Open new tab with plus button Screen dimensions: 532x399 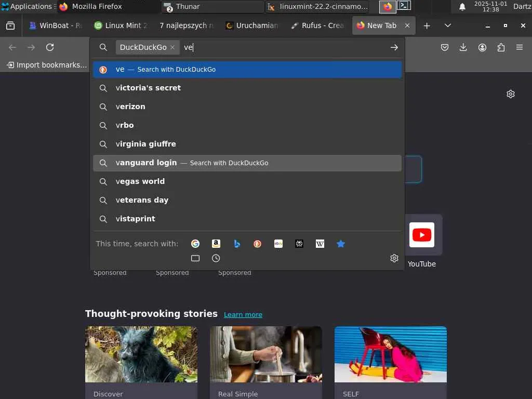(x=427, y=25)
